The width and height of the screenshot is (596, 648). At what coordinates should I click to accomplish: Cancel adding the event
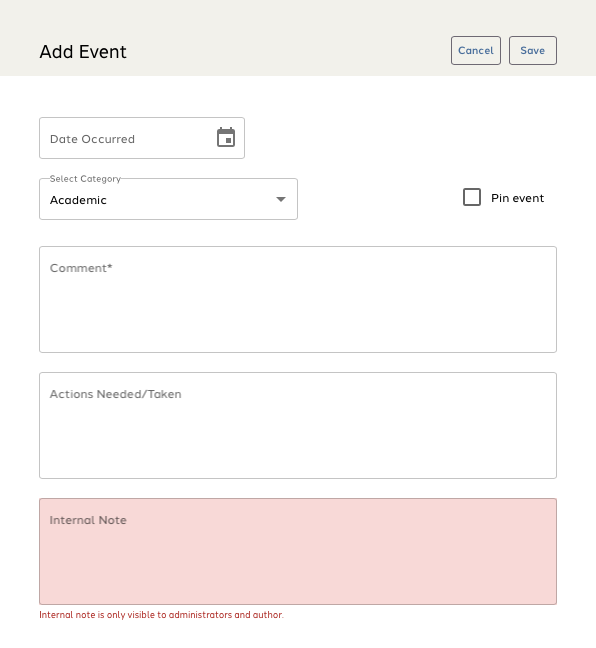click(x=476, y=50)
